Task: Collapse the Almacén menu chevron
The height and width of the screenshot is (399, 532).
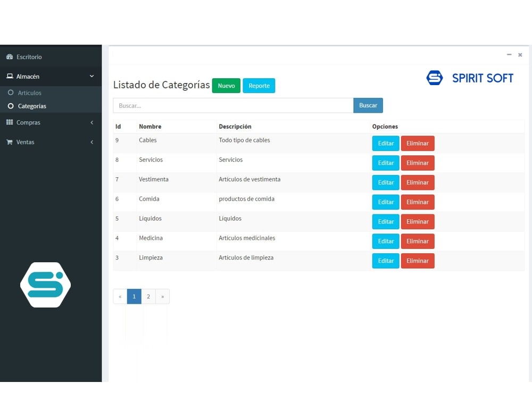Action: (92, 76)
